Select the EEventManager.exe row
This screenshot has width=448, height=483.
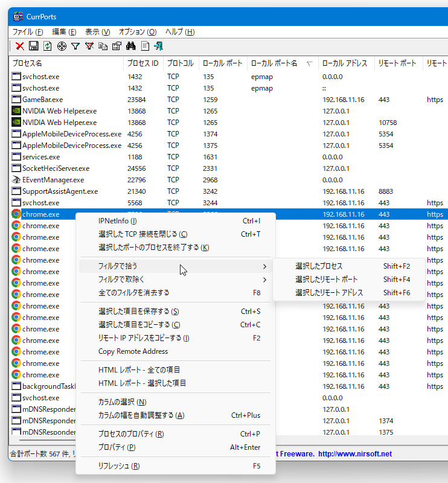pyautogui.click(x=53, y=180)
